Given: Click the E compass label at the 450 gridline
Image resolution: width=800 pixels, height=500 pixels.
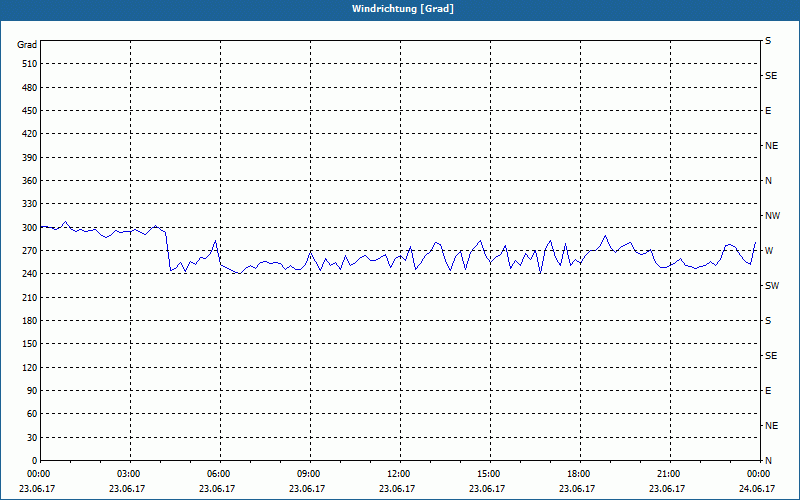Looking at the screenshot, I should click(x=768, y=111).
